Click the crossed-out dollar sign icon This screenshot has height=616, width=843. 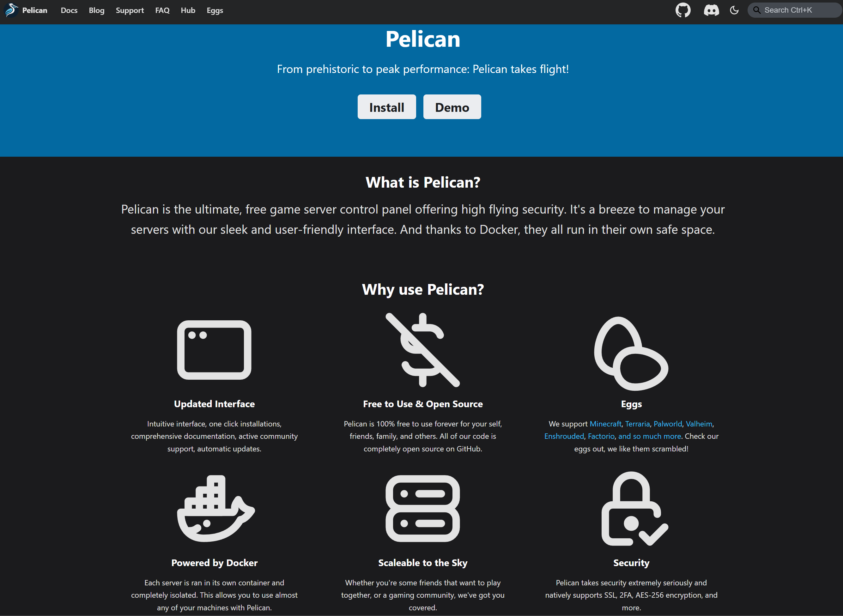[x=423, y=350]
